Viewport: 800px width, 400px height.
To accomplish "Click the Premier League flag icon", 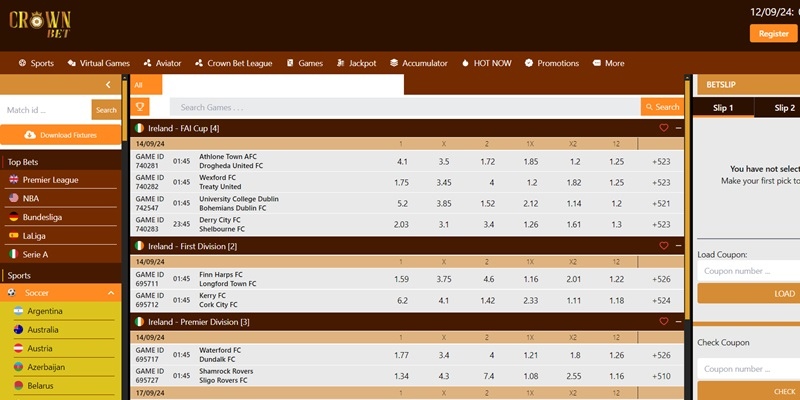I will 13,180.
